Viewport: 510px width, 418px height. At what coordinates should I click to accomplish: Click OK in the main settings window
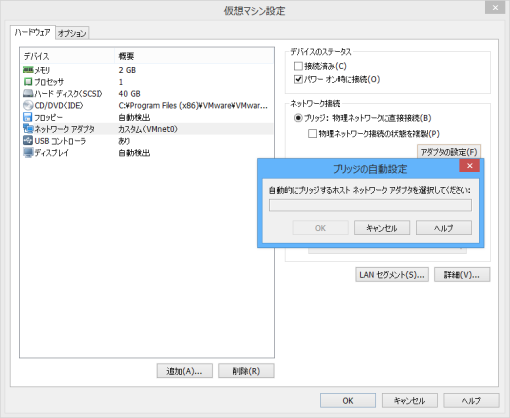click(348, 400)
